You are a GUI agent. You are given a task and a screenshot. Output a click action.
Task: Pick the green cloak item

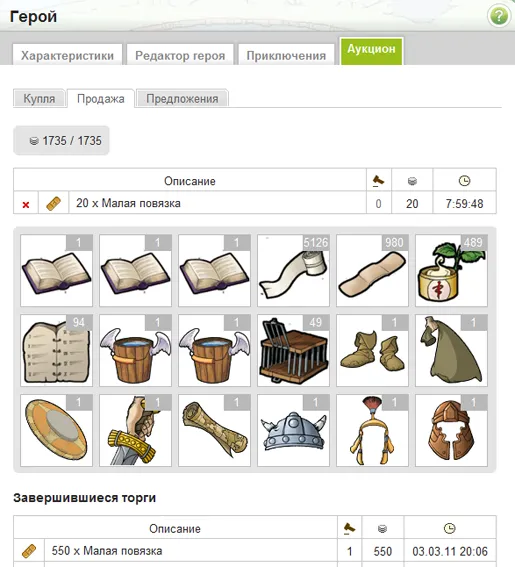pyautogui.click(x=451, y=350)
